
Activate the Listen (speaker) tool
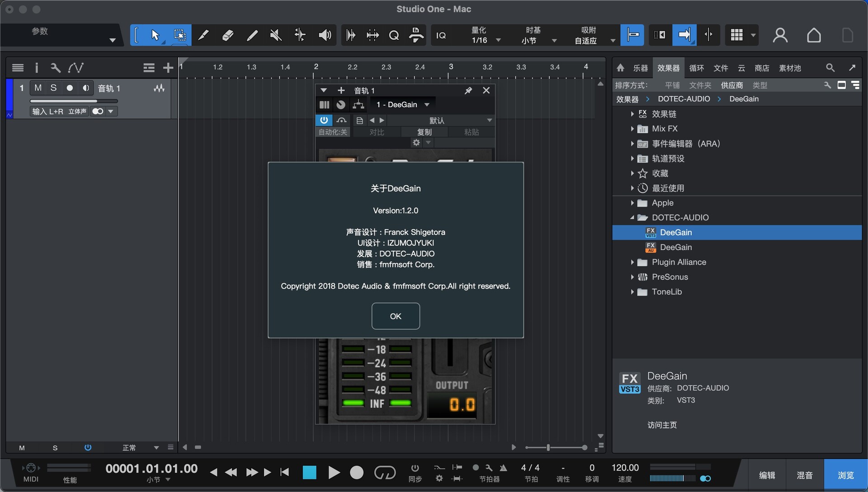point(325,35)
